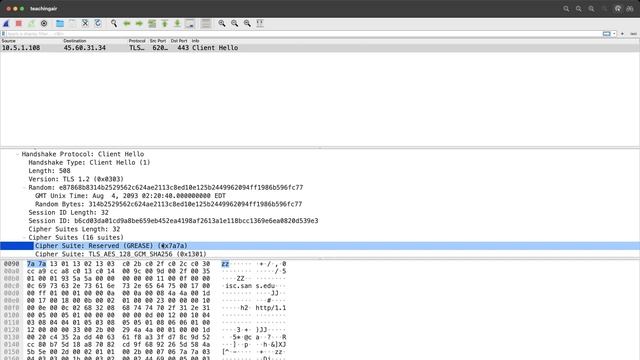Go to specified packet icon
This screenshot has height=360, width=640.
(x=152, y=24)
